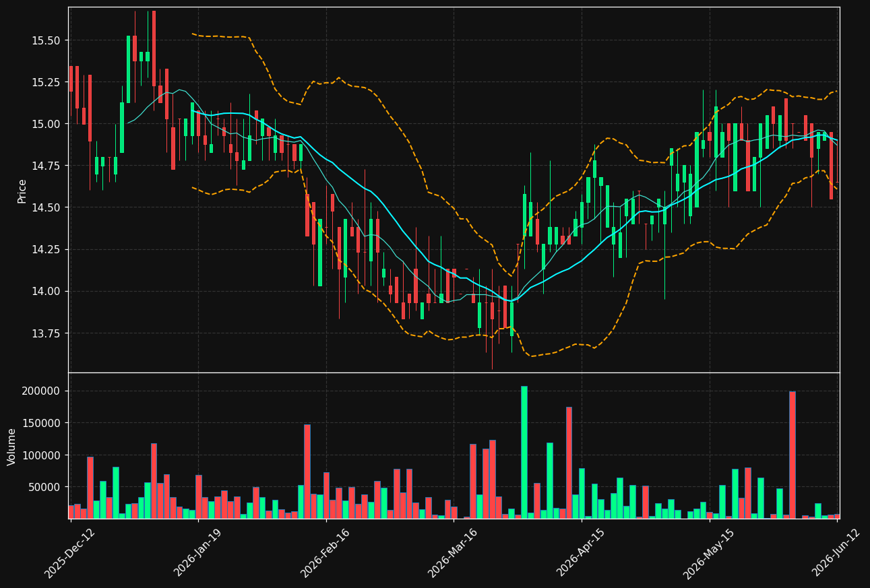870x588 pixels.
Task: Click the 100000 volume axis label
Action: [x=42, y=455]
